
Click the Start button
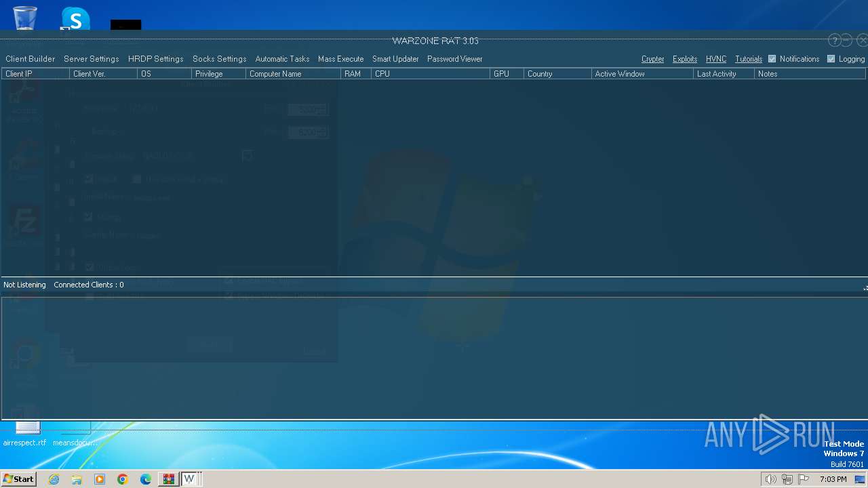(19, 479)
